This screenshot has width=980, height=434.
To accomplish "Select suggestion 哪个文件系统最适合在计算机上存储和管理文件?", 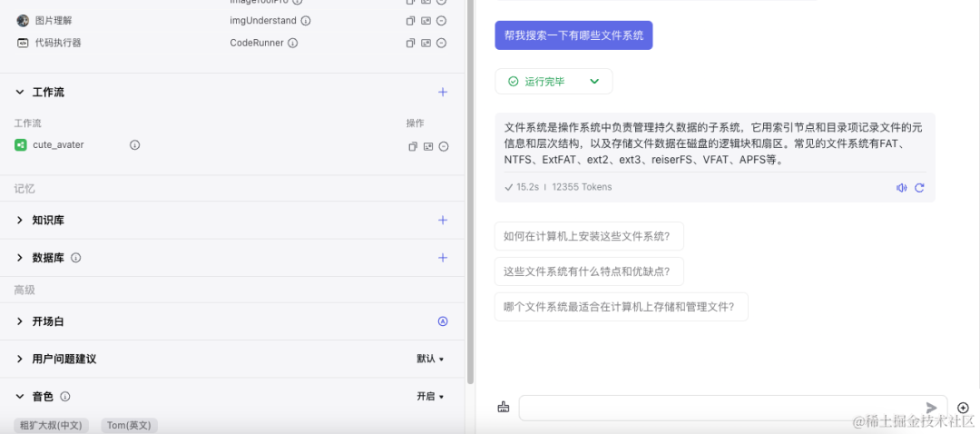I will coord(622,306).
